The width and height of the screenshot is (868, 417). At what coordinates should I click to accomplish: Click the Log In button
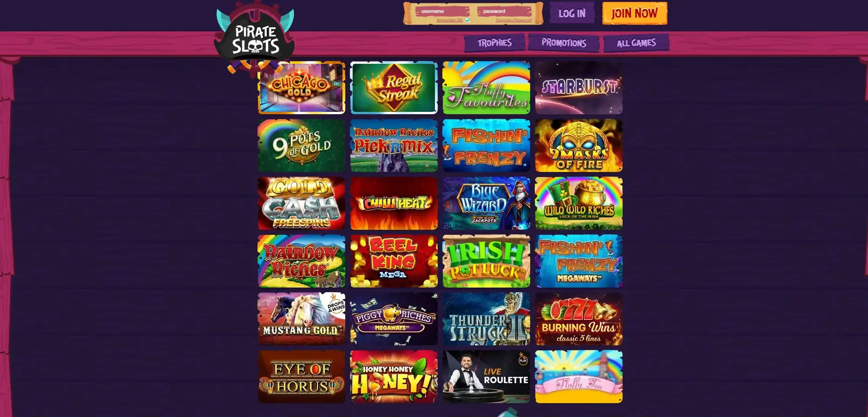[572, 13]
